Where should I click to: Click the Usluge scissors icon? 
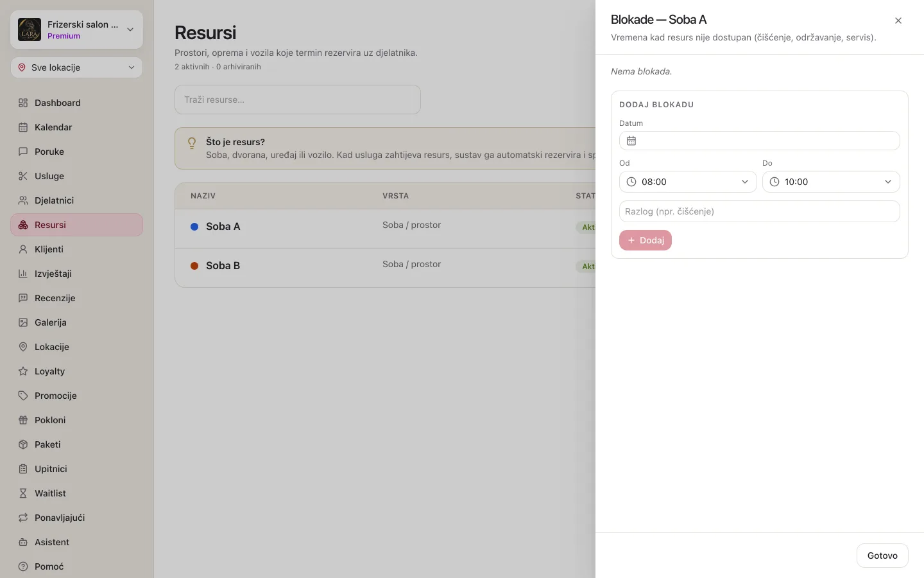(x=23, y=176)
